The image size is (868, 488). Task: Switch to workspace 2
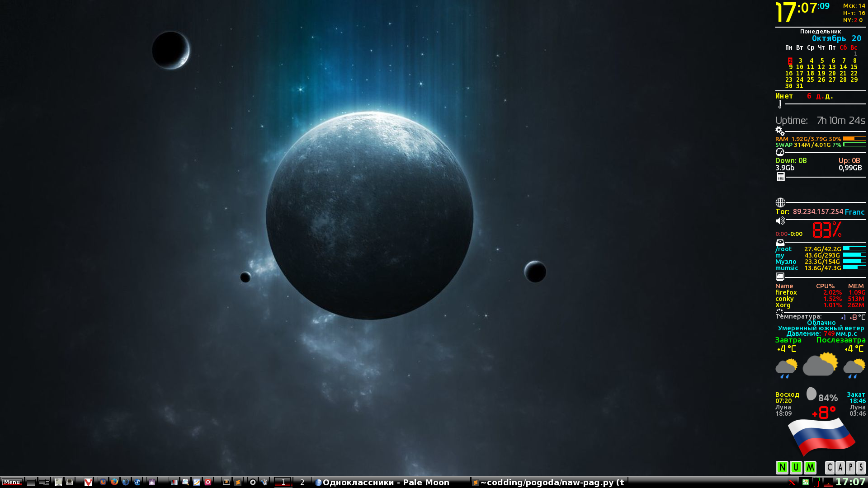[x=302, y=482]
